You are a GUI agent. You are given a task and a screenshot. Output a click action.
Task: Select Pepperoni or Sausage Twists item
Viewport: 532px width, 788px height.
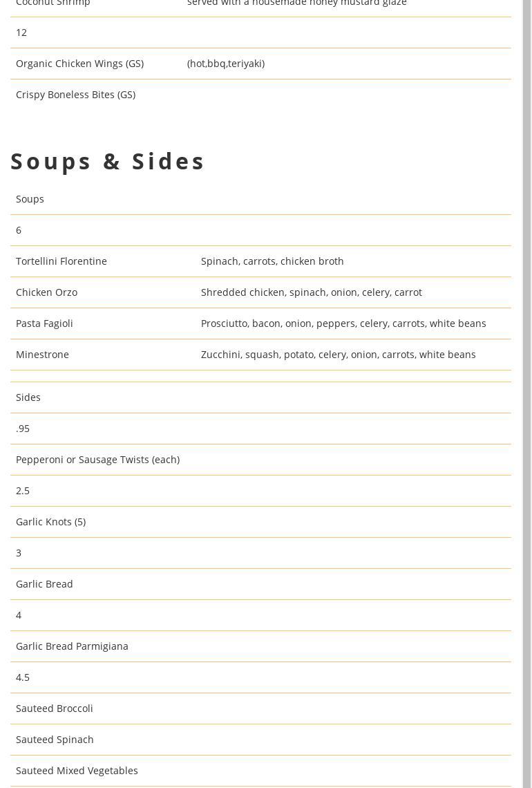tap(97, 460)
